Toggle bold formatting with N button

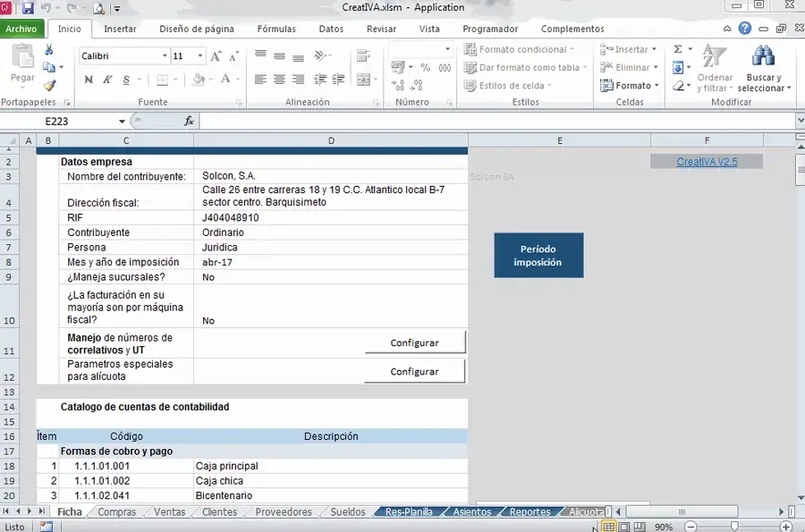click(89, 80)
